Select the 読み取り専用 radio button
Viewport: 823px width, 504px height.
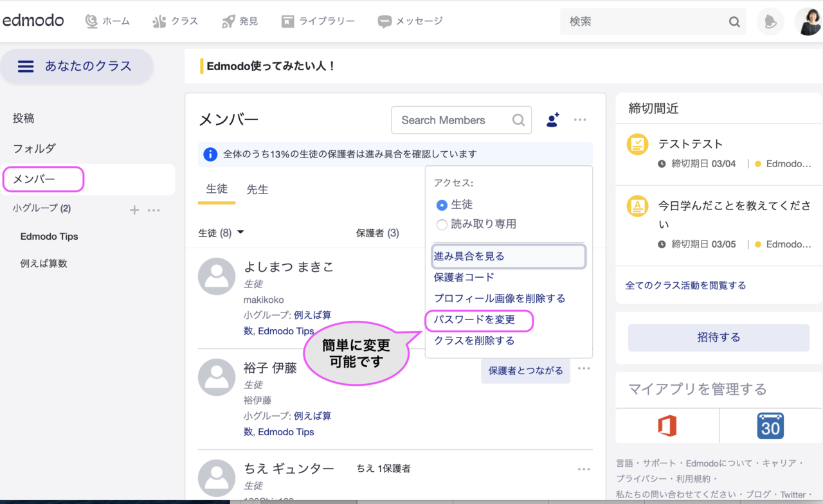442,225
